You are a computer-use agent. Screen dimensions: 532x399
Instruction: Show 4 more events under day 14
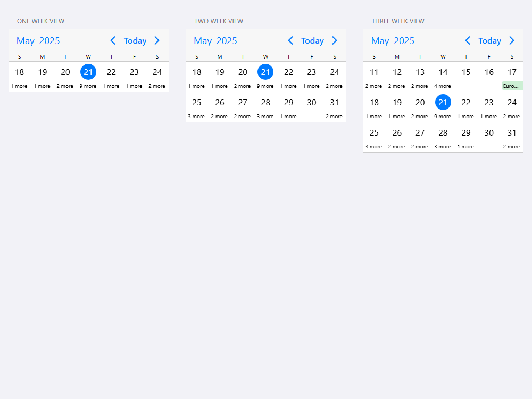[x=443, y=86]
